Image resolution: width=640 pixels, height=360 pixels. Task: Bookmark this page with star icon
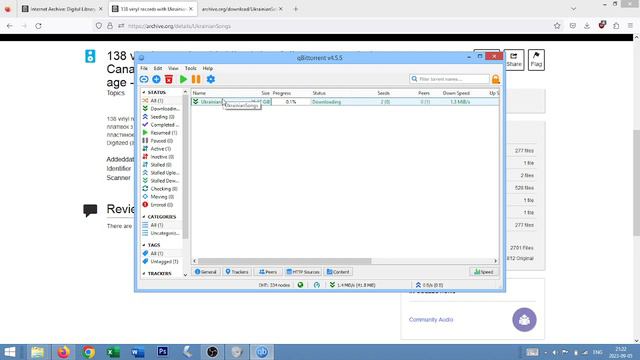[557, 26]
